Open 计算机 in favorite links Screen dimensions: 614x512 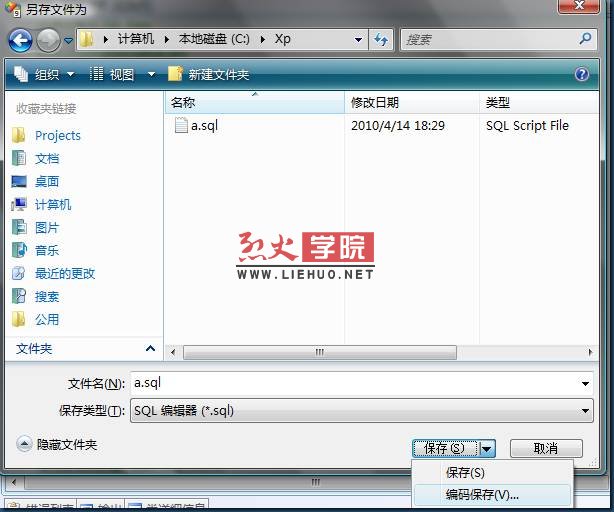coord(53,205)
